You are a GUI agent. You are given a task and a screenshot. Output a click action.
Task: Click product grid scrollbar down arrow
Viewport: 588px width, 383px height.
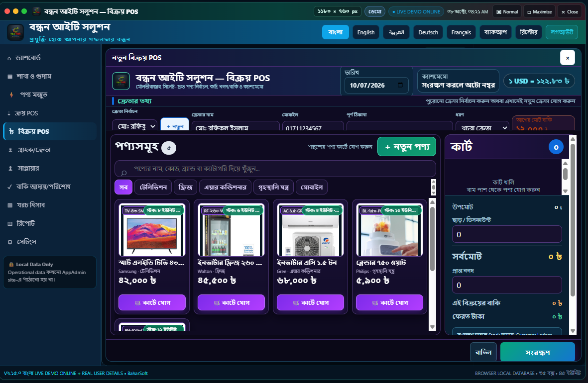[432, 327]
